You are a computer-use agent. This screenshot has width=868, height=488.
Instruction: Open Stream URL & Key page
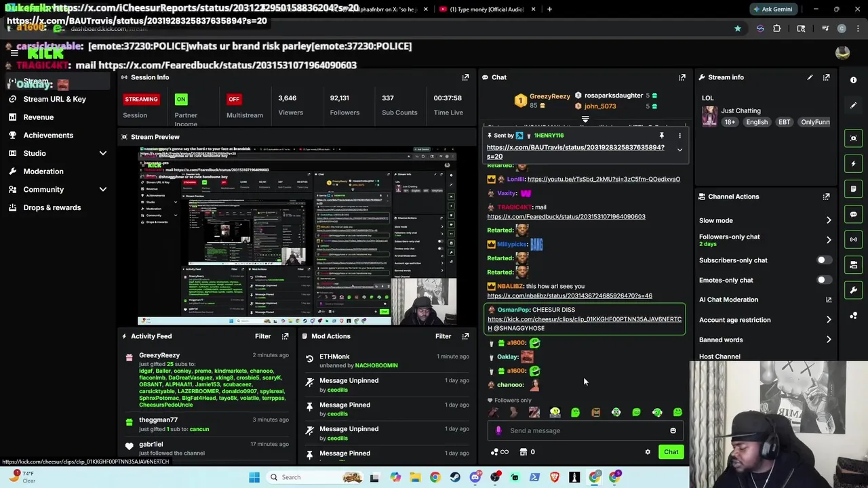tap(54, 99)
